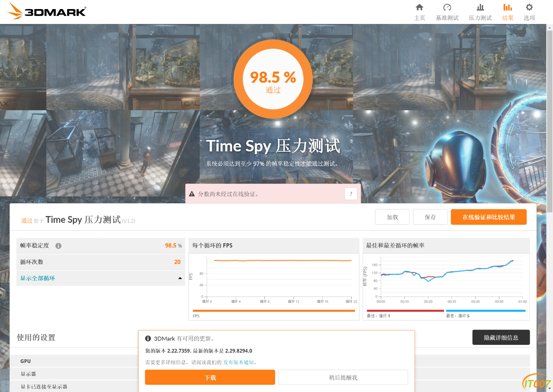Click the 98.5 % score circle

273,79
